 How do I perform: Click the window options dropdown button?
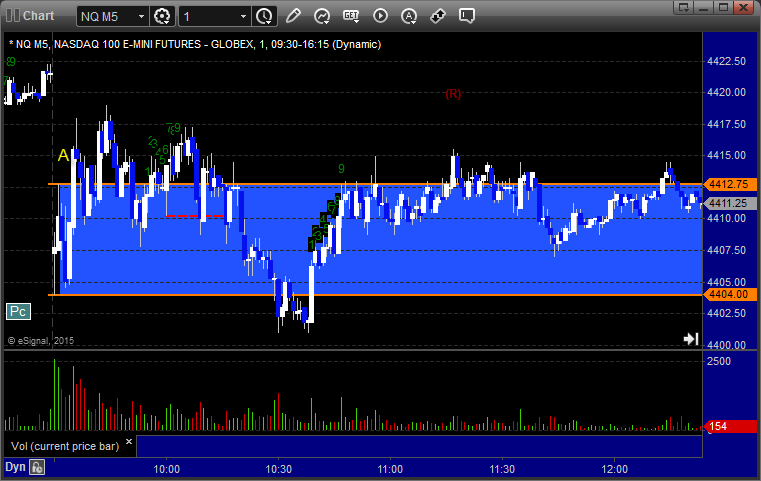pos(684,7)
